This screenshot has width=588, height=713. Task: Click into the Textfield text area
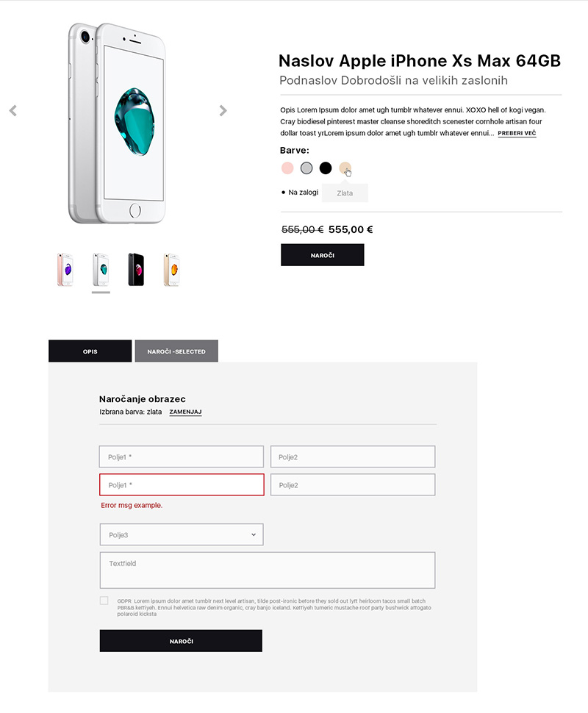coord(267,570)
